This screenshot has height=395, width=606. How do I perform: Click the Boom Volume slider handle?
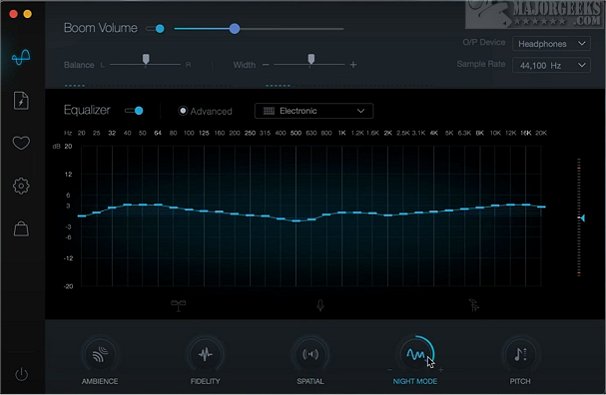(x=234, y=29)
